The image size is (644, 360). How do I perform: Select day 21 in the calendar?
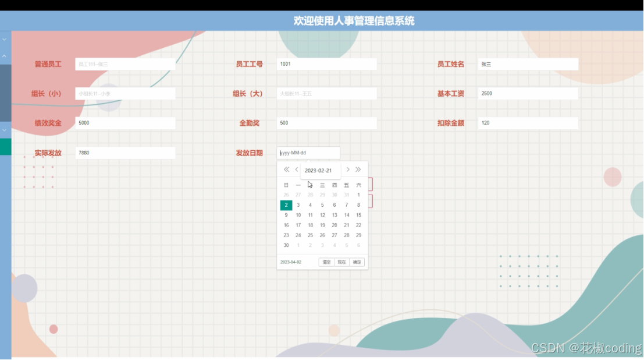pos(347,225)
